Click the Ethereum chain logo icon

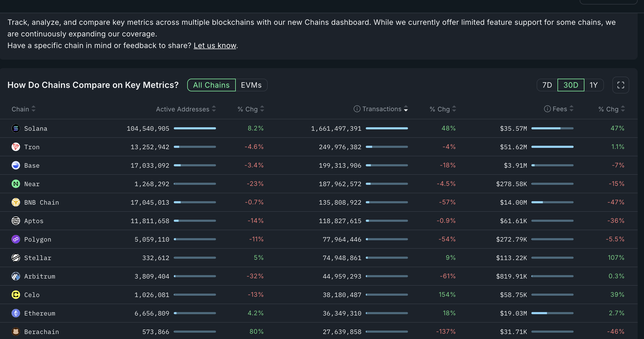[16, 313]
